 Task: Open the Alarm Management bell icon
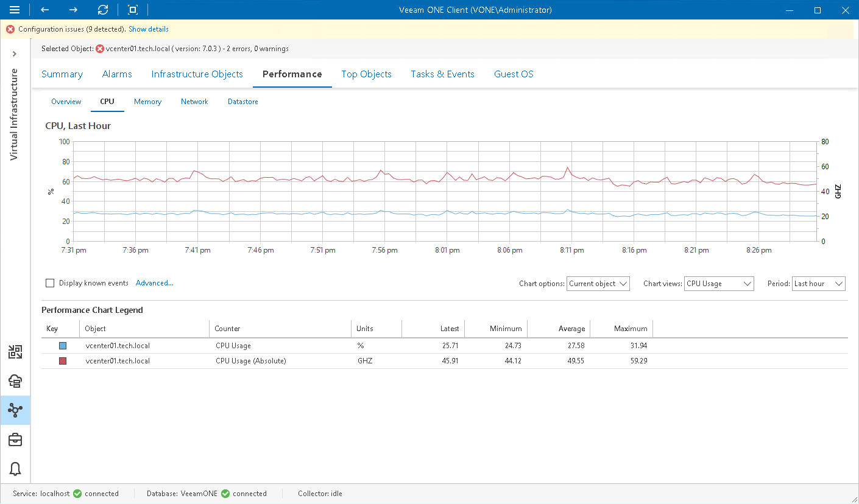[x=15, y=469]
